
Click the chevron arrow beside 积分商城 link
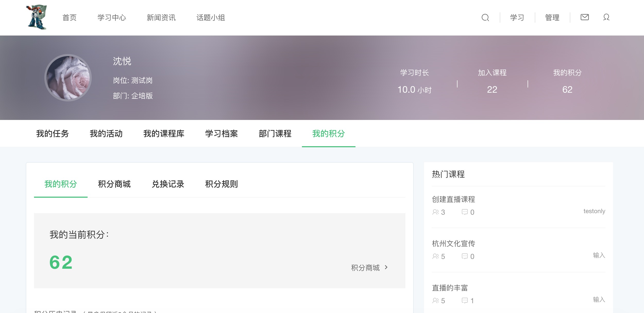[386, 267]
